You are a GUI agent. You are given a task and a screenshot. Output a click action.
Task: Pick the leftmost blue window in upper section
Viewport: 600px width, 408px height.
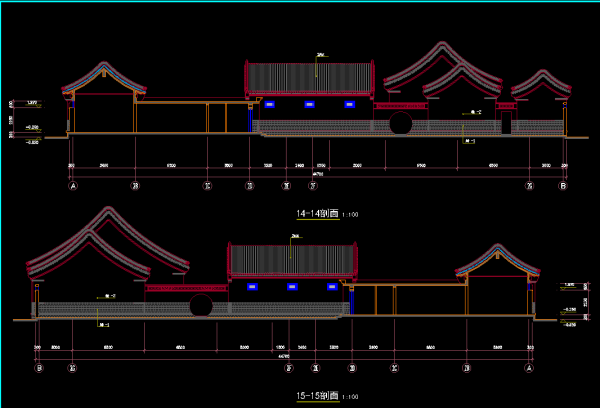(x=270, y=104)
